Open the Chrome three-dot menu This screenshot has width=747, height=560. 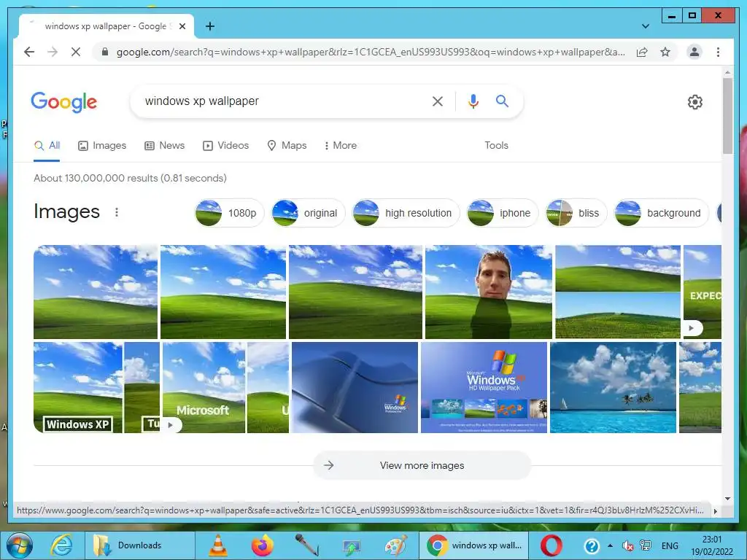pos(718,52)
